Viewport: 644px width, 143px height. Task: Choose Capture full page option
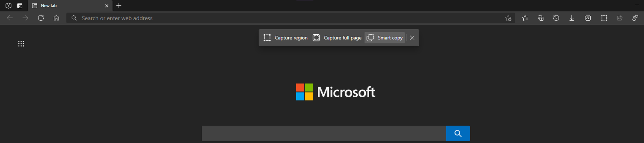point(337,38)
